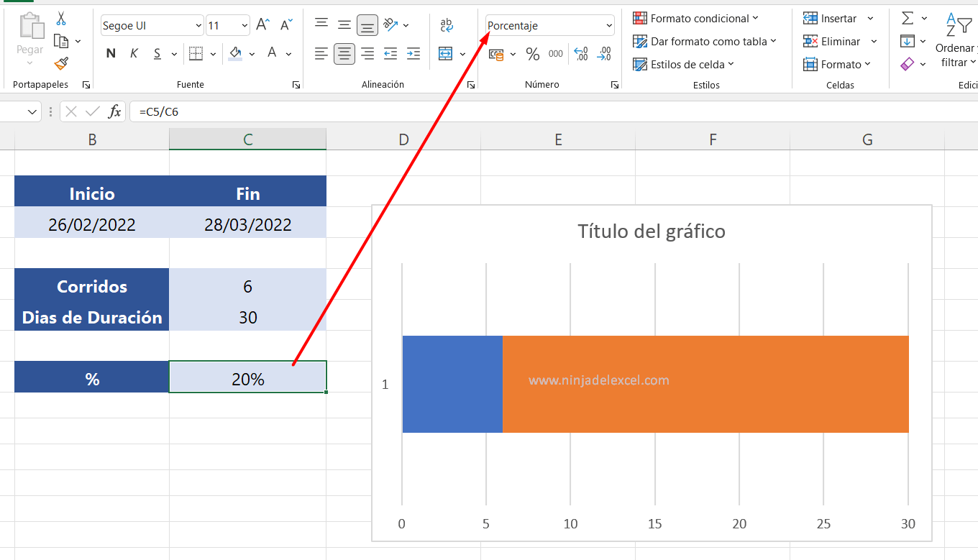Click the AutoSum sigma icon

[x=908, y=19]
